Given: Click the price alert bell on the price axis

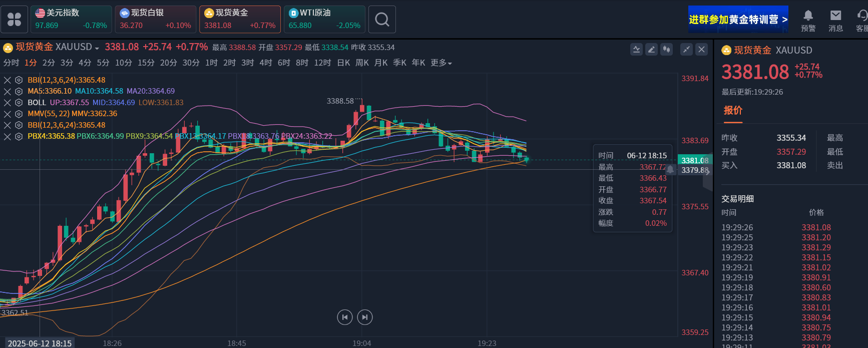Looking at the screenshot, I should pos(670,169).
